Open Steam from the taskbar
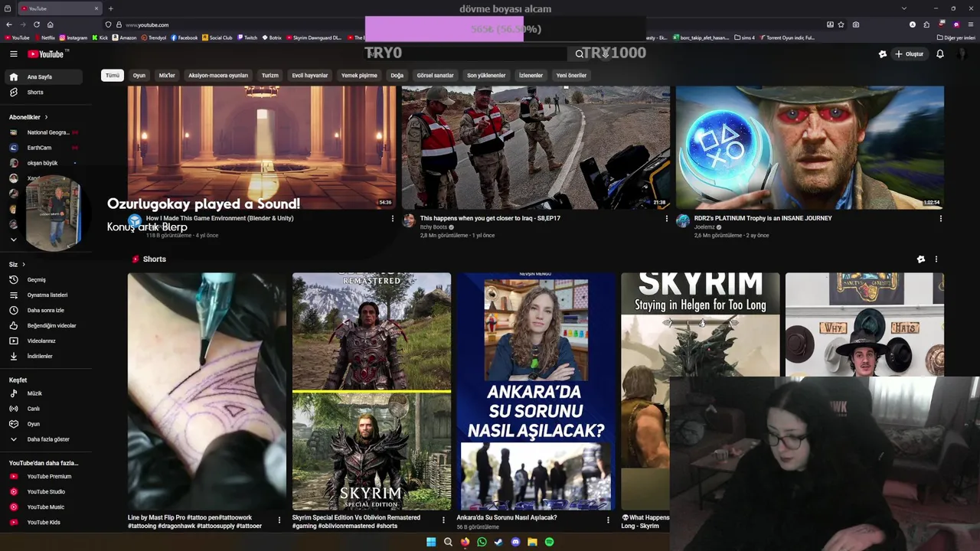The image size is (980, 551). [498, 542]
